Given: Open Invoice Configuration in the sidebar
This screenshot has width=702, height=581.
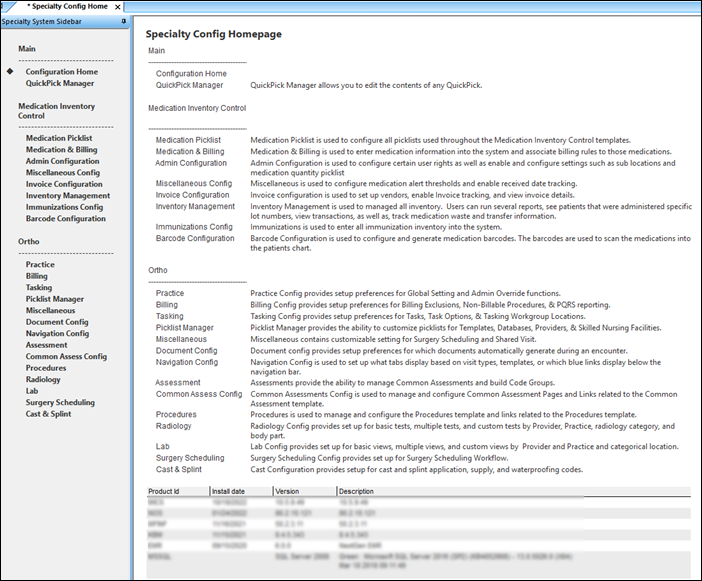Looking at the screenshot, I should click(x=64, y=184).
